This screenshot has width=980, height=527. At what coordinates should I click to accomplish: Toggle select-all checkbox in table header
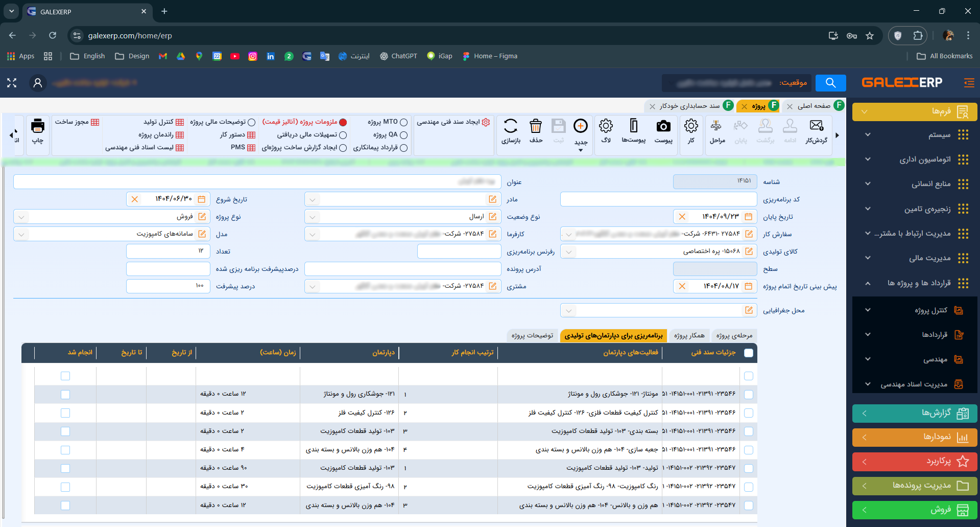pyautogui.click(x=749, y=353)
